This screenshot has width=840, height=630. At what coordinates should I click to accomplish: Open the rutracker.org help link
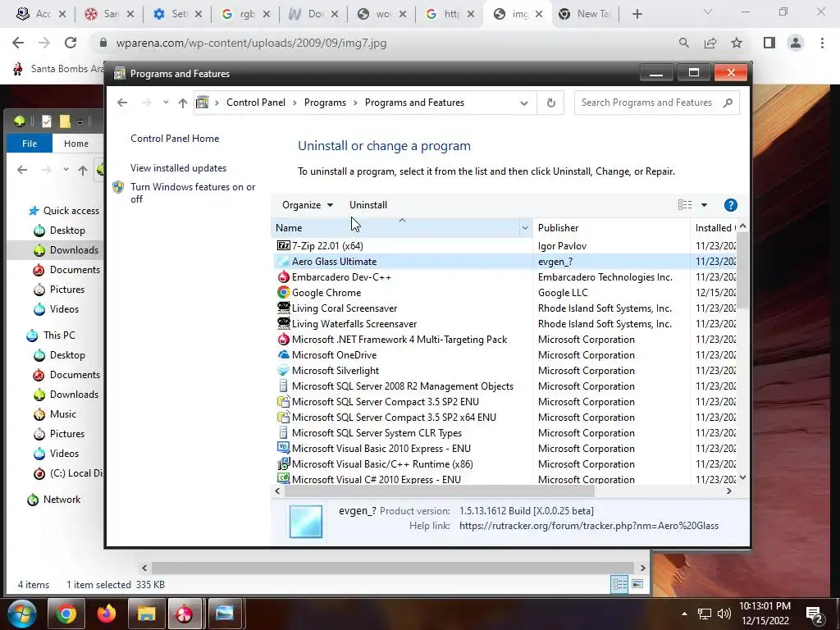pyautogui.click(x=589, y=526)
